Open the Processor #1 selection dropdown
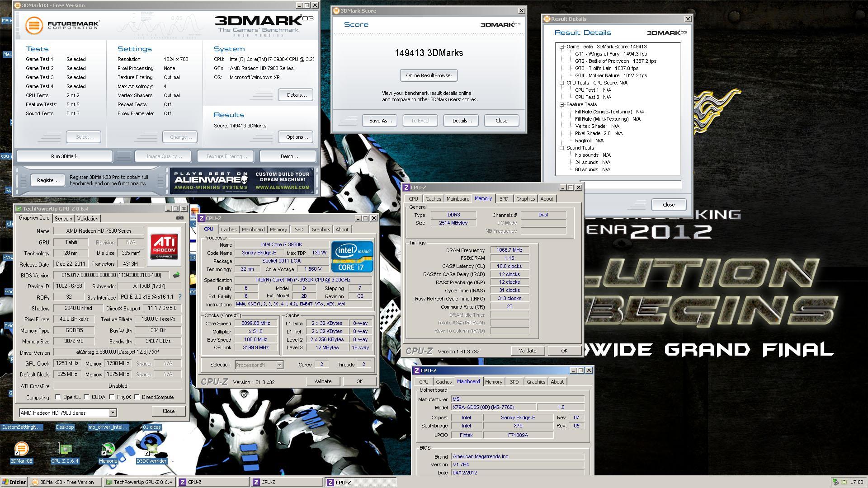This screenshot has height=488, width=868. click(x=279, y=365)
